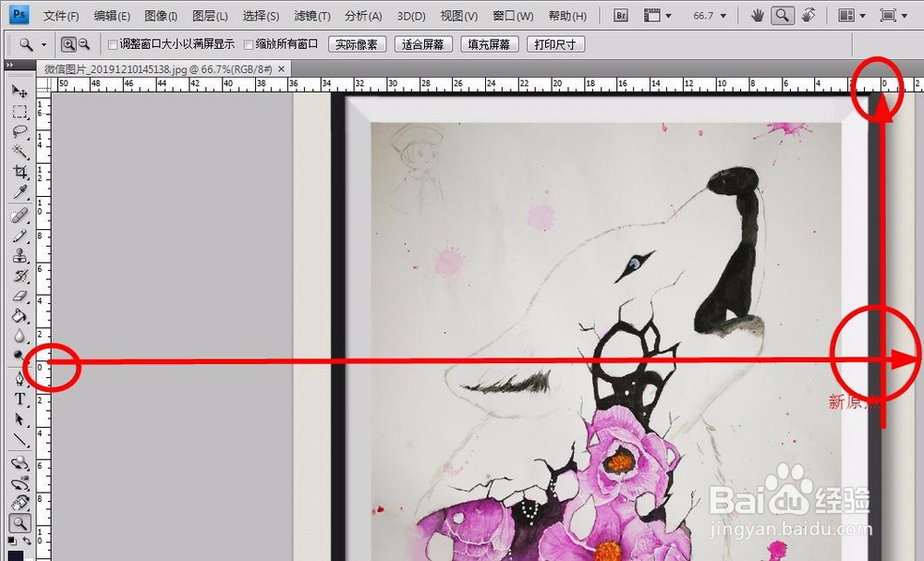Select the Crop tool
Image resolution: width=924 pixels, height=561 pixels.
(x=19, y=172)
